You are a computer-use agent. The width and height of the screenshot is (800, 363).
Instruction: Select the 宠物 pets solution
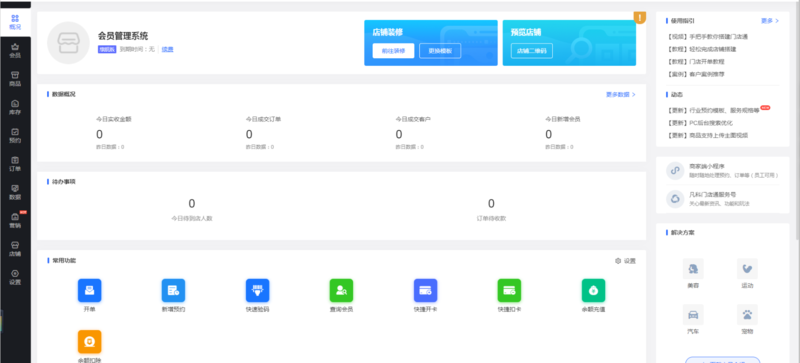point(747,320)
